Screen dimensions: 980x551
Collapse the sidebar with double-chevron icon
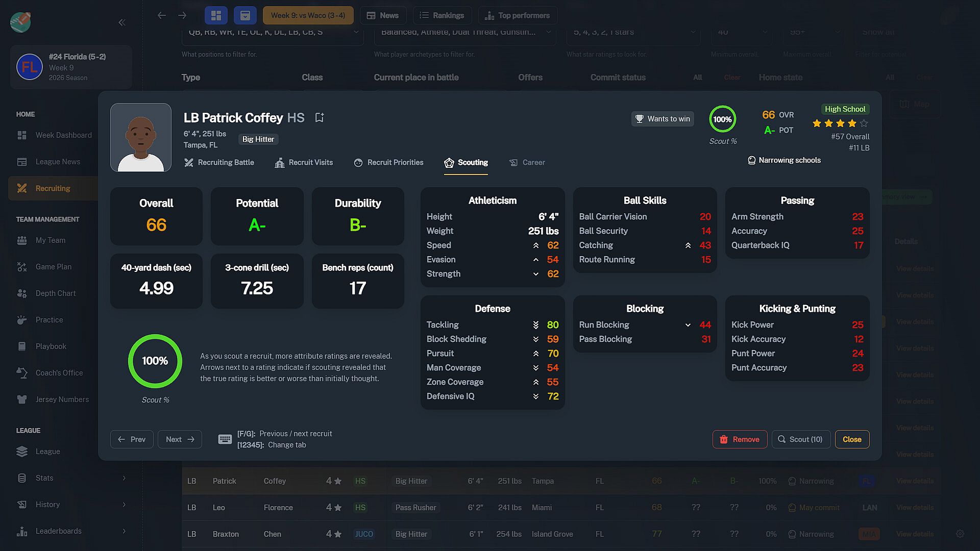coord(122,22)
